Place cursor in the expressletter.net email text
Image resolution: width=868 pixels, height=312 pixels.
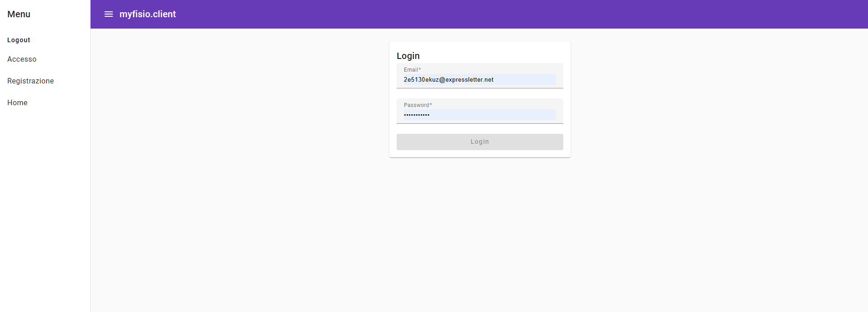(x=469, y=80)
